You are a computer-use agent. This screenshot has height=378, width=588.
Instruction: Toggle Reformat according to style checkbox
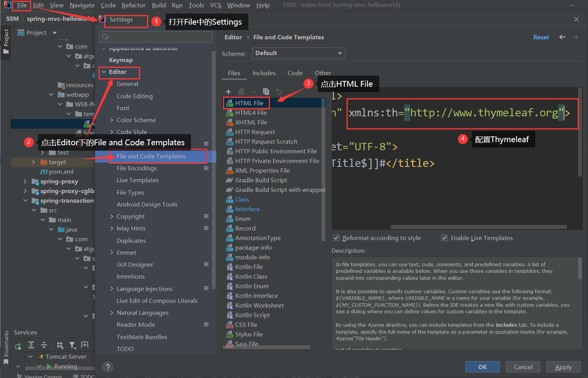pyautogui.click(x=337, y=238)
